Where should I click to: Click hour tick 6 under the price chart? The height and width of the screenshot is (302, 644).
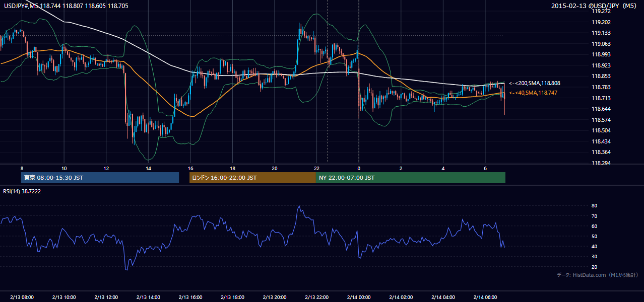coord(485,168)
